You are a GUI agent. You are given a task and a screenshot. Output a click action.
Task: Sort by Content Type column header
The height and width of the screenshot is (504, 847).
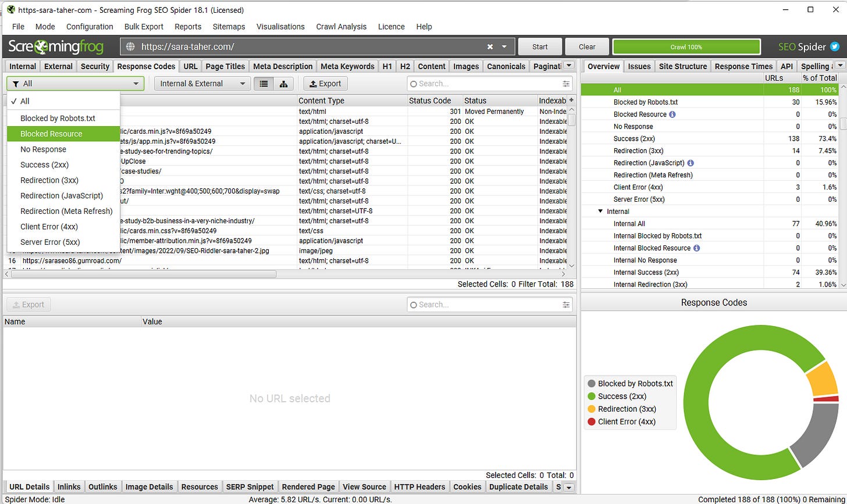coord(352,101)
